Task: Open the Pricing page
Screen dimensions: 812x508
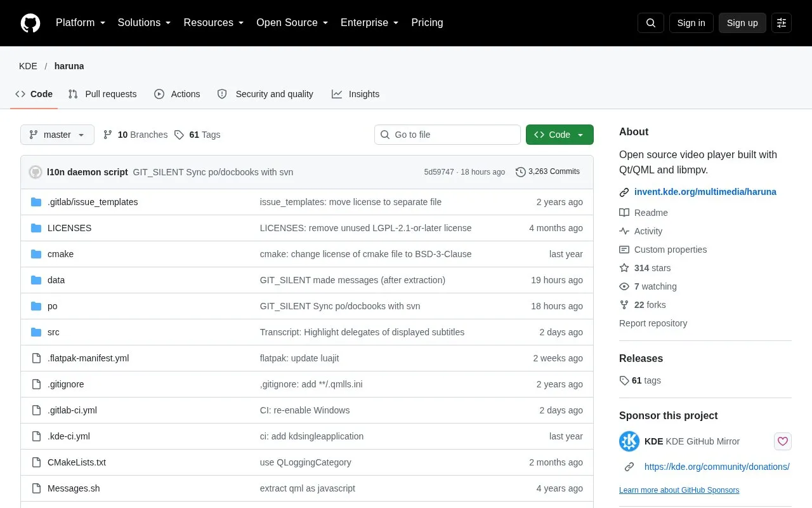Action: click(x=427, y=23)
